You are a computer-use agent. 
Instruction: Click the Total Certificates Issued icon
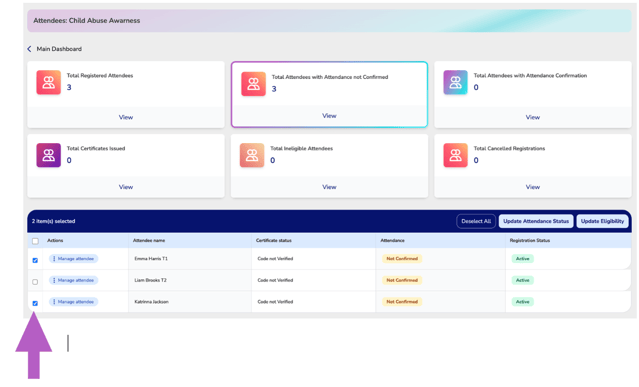tap(48, 155)
